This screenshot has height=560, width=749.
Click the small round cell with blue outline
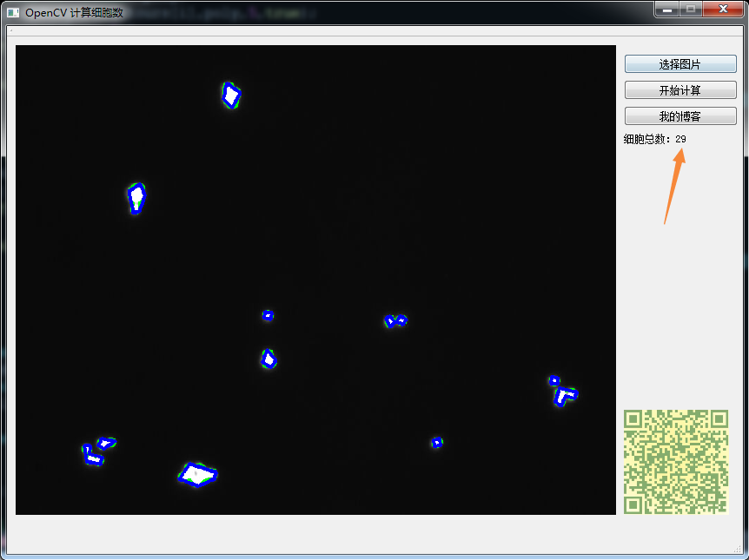pos(268,314)
